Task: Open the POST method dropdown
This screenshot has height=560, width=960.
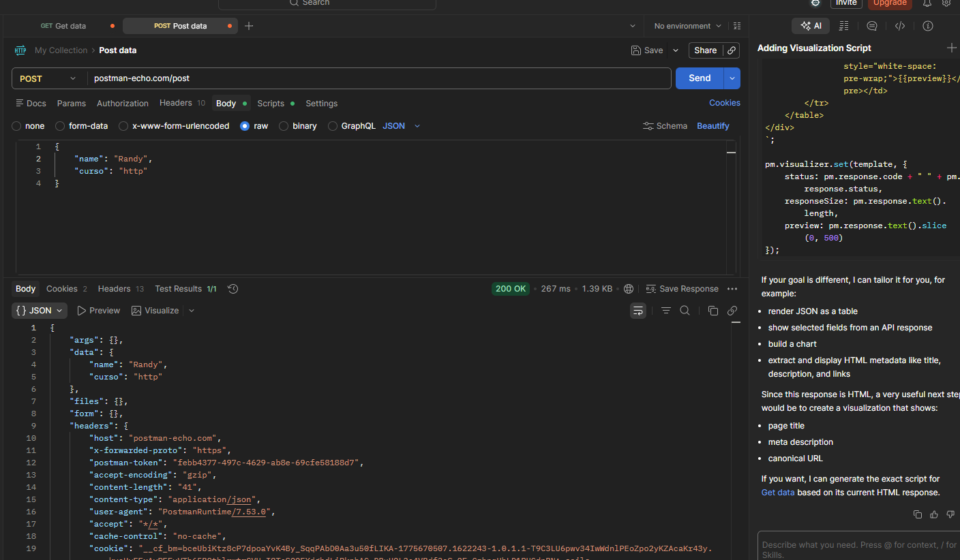Action: tap(48, 78)
